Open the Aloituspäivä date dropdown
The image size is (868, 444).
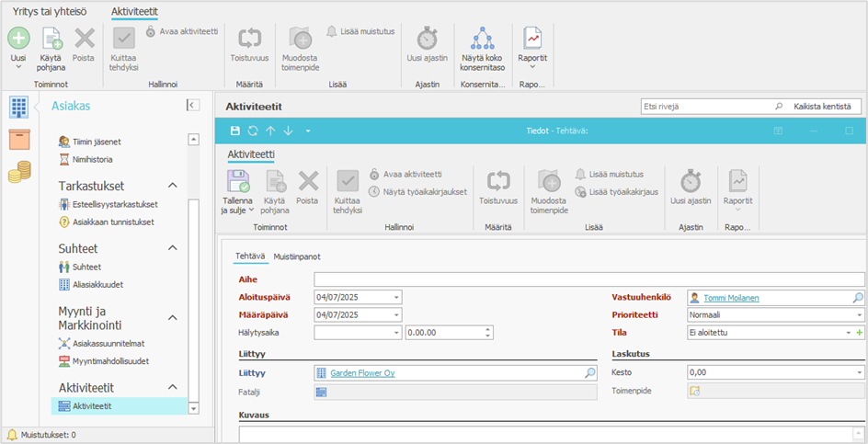tap(396, 298)
